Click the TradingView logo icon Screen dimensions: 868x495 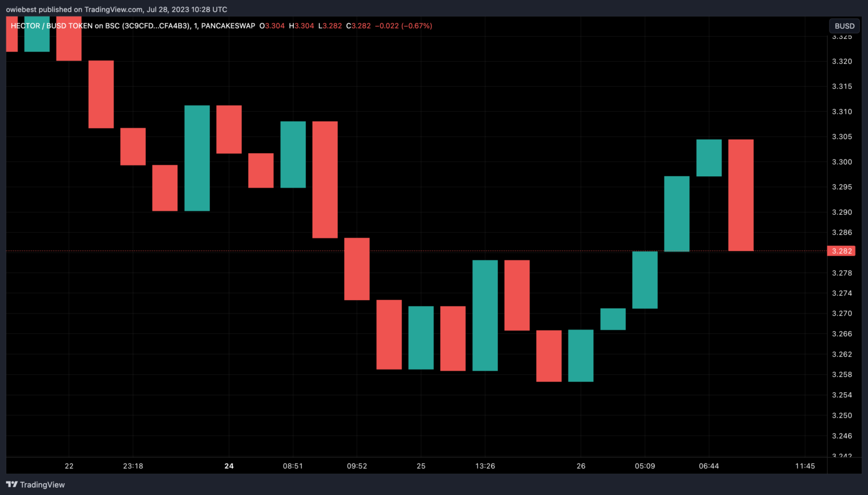pos(11,485)
